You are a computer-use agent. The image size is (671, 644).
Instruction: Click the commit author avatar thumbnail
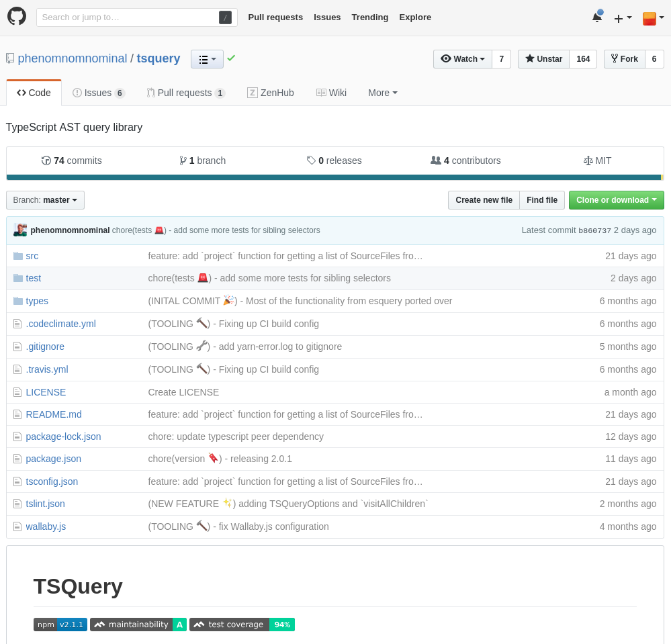20,230
